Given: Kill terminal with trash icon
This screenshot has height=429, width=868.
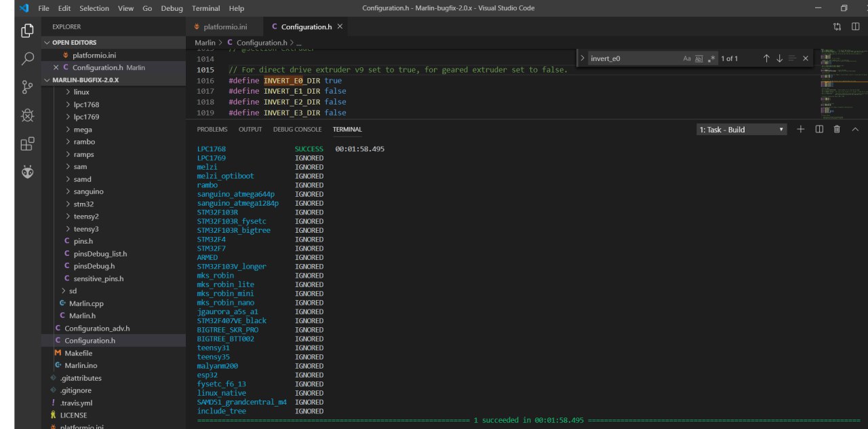Looking at the screenshot, I should pos(837,129).
